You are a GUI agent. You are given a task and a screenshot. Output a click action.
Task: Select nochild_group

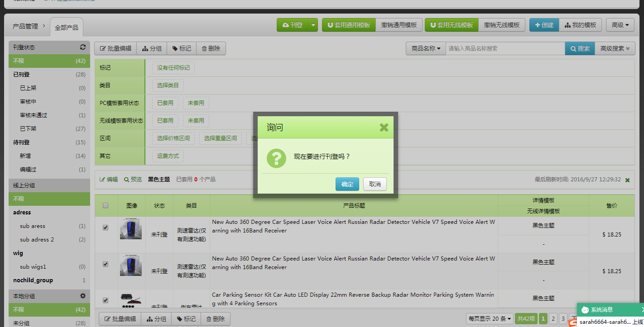[x=49, y=280]
